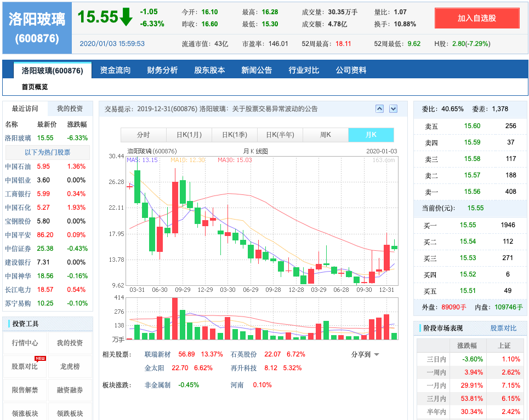This screenshot has height=420, width=529.
Task: Open the 中国石油 stock link
Action: coord(18,166)
